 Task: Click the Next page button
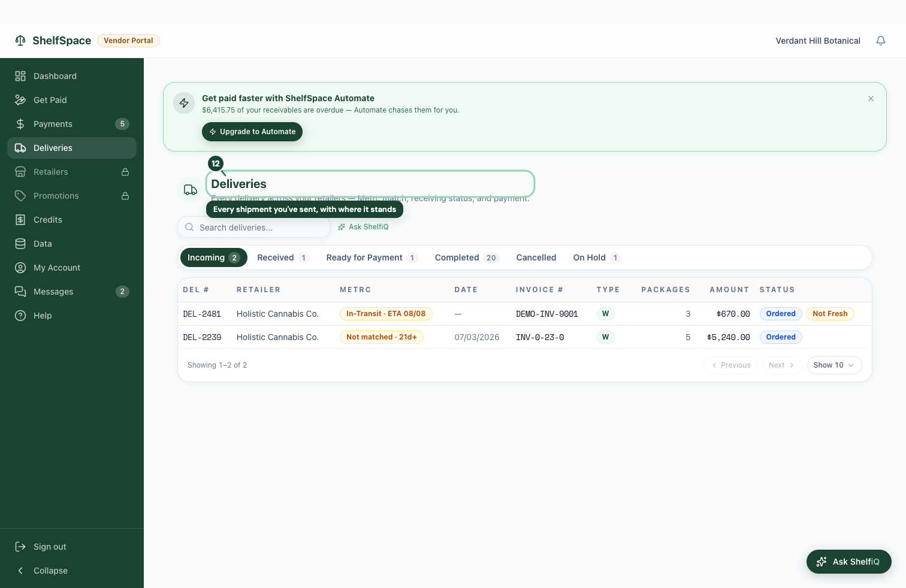point(781,365)
